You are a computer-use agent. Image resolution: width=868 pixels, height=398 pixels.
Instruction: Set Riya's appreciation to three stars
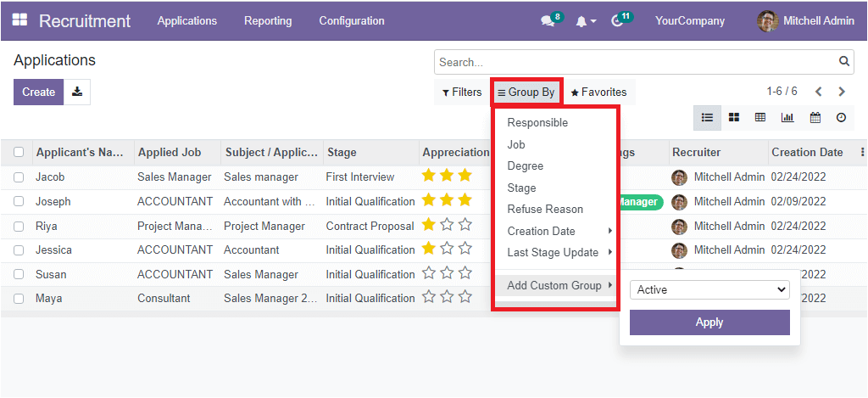tap(465, 226)
